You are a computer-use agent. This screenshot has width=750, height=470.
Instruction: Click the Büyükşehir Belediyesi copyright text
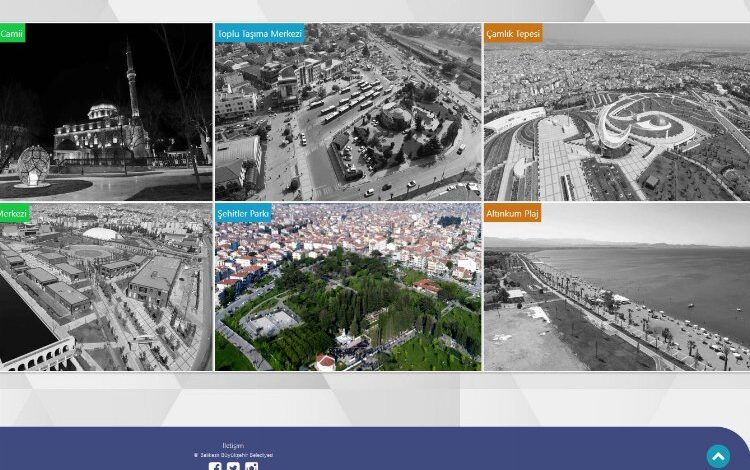point(233,455)
